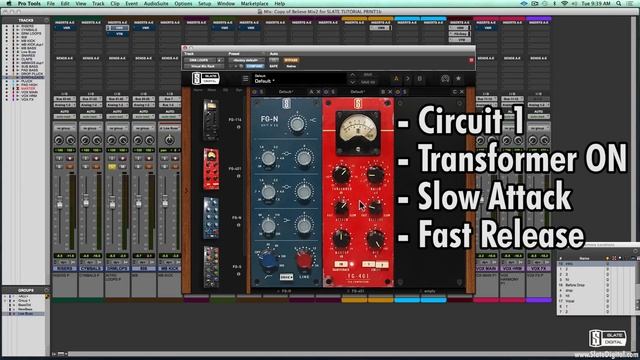Toggle the SAFE button in plugin header
640x360 pixels.
pos(273,66)
